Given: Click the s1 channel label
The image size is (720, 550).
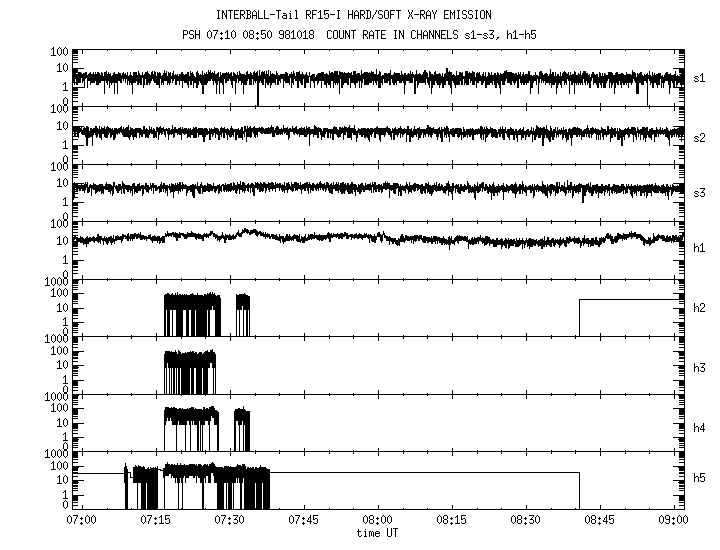Looking at the screenshot, I should point(699,78).
